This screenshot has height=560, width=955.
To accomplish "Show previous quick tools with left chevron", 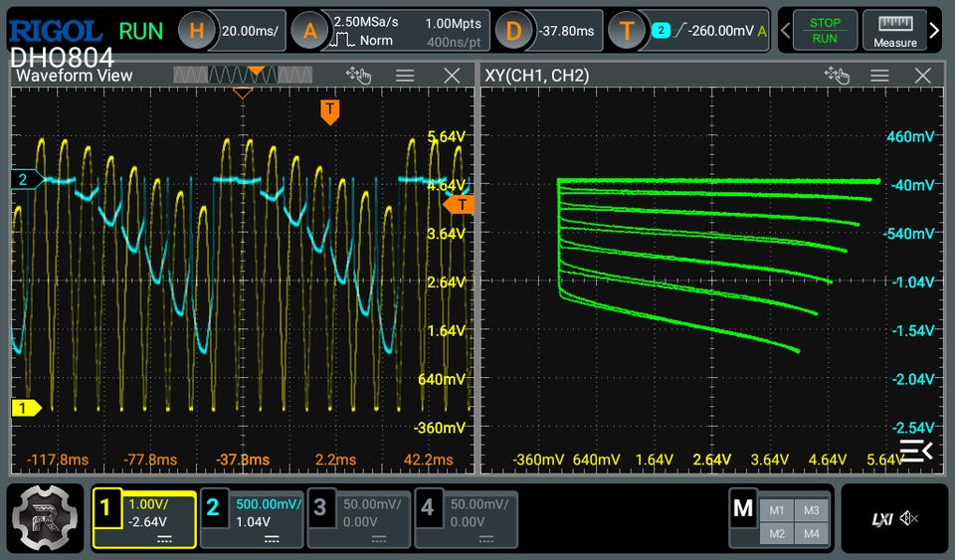I will click(785, 31).
